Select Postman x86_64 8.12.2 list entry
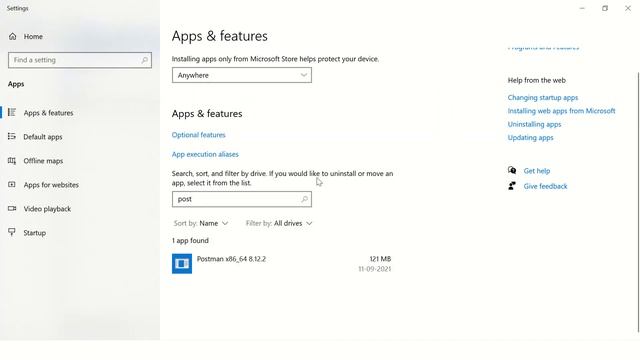Screen dimensions: 640x360 tap(282, 264)
